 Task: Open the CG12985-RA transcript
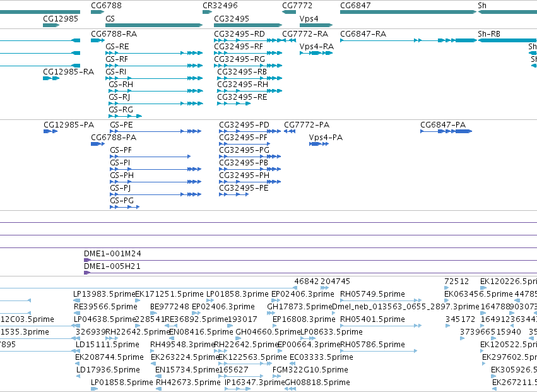(x=51, y=78)
